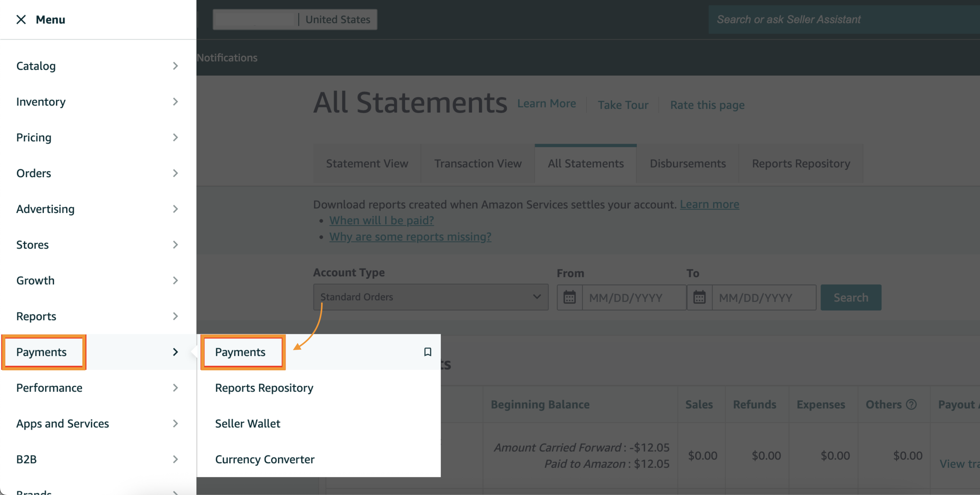
Task: Open Reports Repository in submenu
Action: tap(264, 387)
